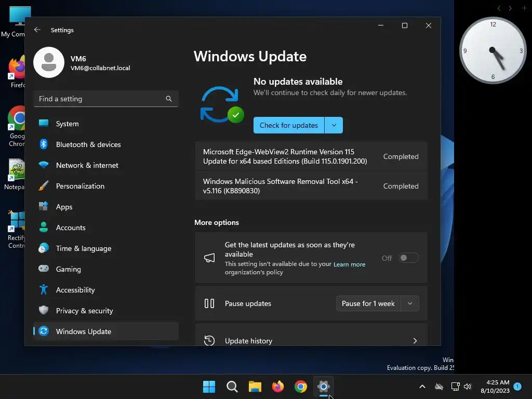Open the taskbar date and time 4:25 AM
Viewport: 532px width, 399px height.
pos(495,387)
